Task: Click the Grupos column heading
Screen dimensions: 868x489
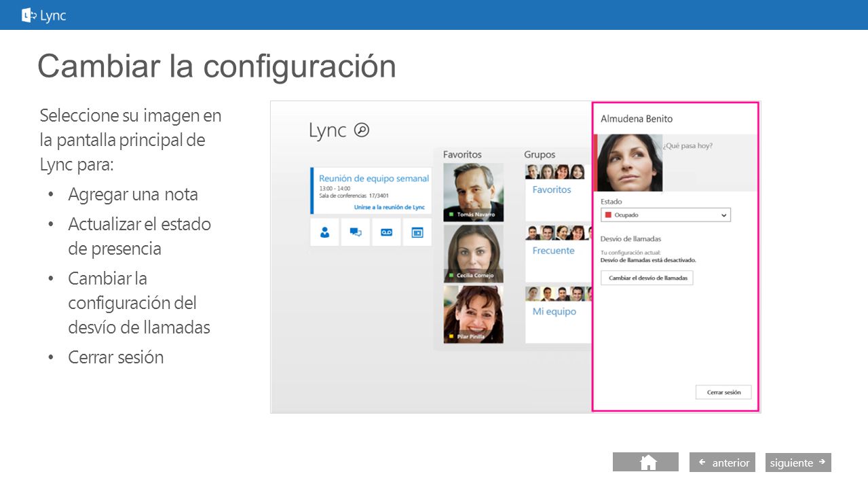Action: click(x=540, y=155)
